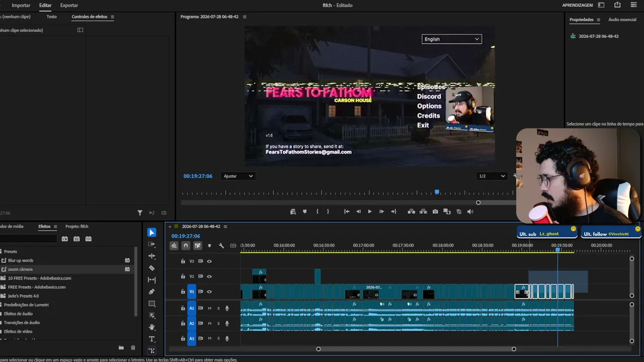
Task: Click the Program monitor zoom scroll handle
Action: (478, 203)
